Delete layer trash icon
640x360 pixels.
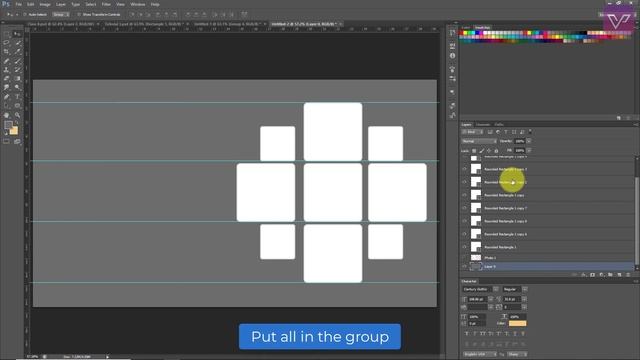628,275
